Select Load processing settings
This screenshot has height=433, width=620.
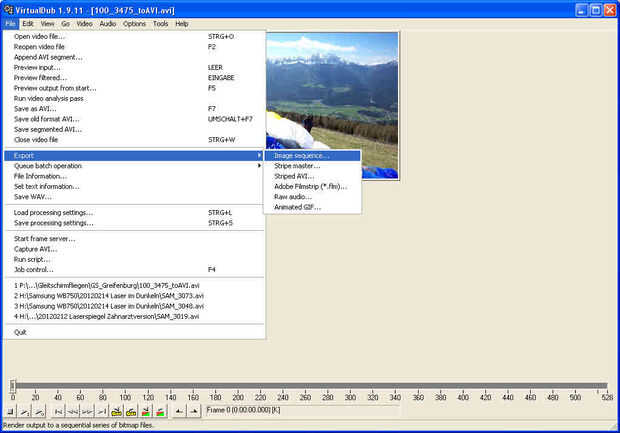coord(134,212)
